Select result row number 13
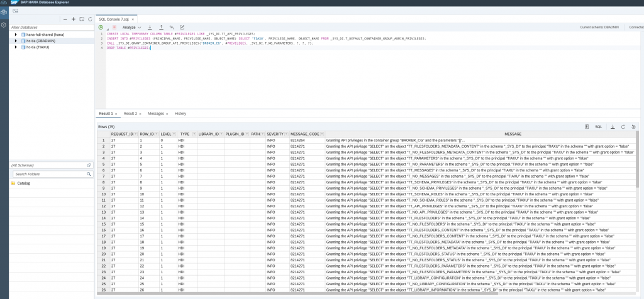 click(104, 212)
